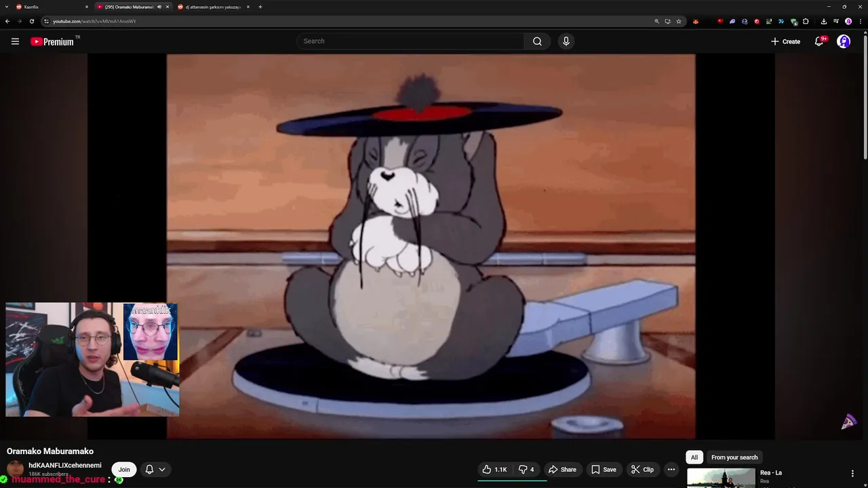
Task: Open YouTube notifications bell
Action: [819, 41]
